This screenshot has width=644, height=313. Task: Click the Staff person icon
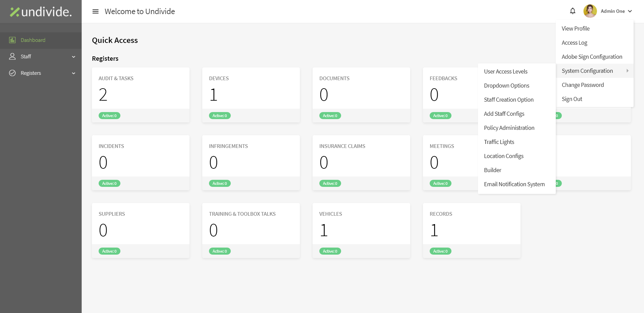click(x=12, y=56)
